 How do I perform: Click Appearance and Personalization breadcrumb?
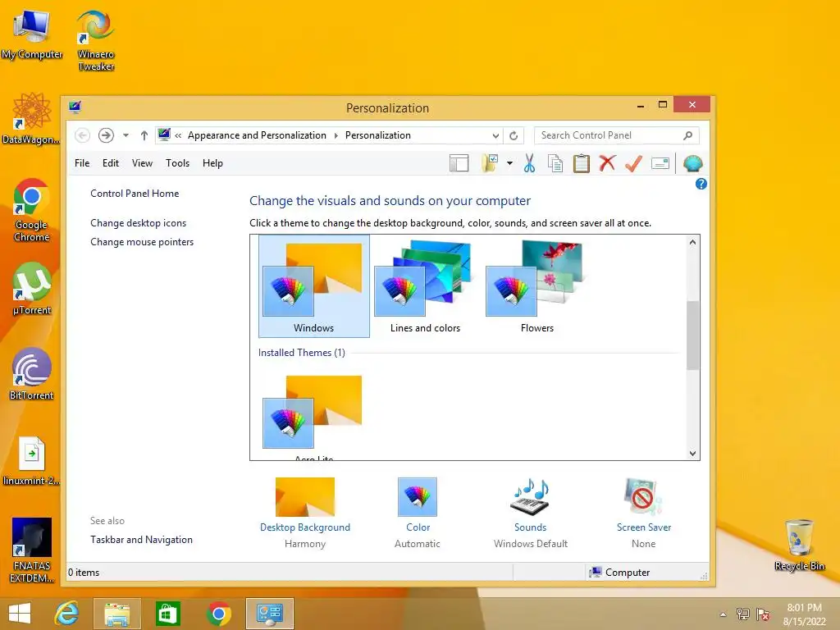(257, 135)
